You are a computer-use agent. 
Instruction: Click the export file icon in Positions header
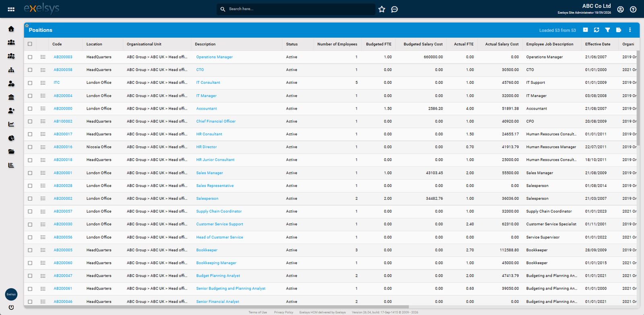(x=619, y=30)
